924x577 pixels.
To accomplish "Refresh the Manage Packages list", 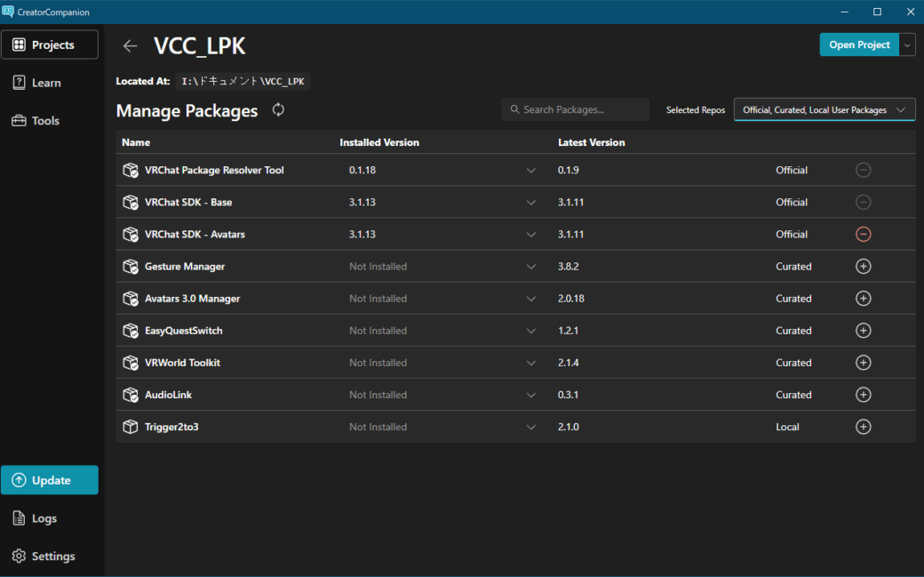I will coord(278,109).
